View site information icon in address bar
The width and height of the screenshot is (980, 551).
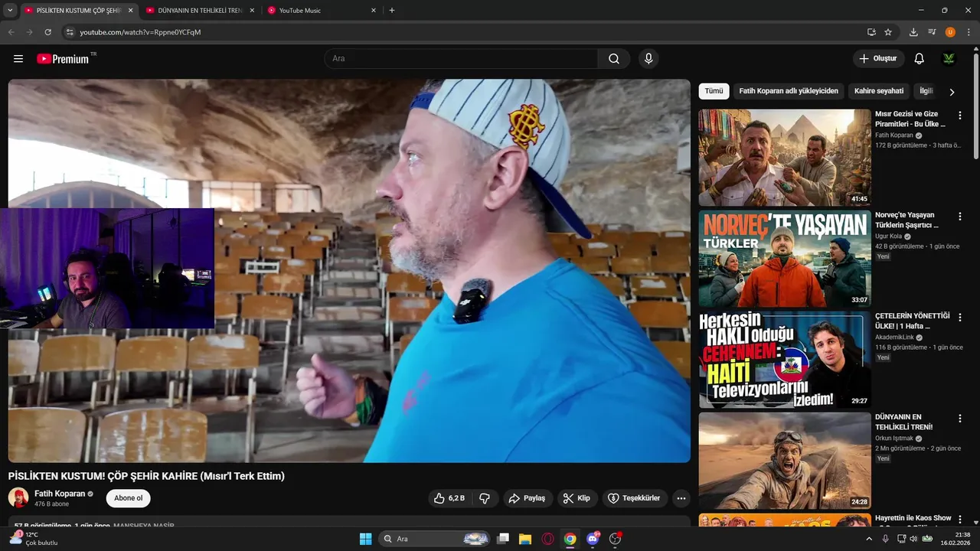coord(70,32)
